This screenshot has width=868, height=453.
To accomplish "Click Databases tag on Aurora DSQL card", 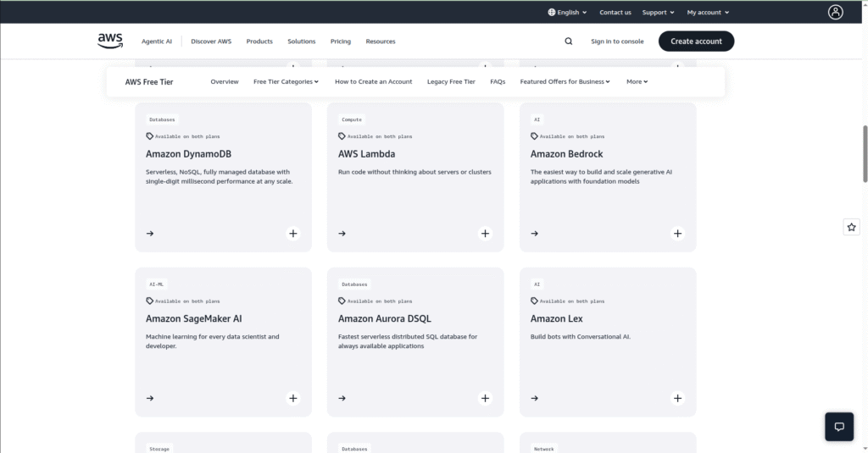I will [354, 285].
